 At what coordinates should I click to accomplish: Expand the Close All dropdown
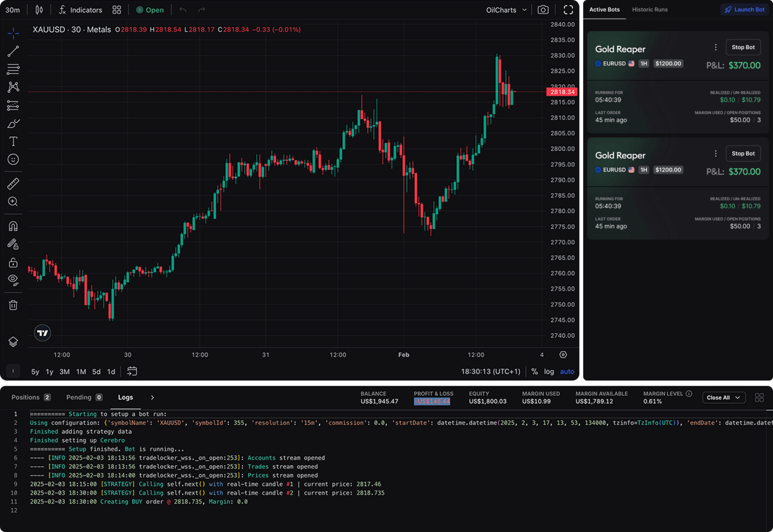point(723,398)
